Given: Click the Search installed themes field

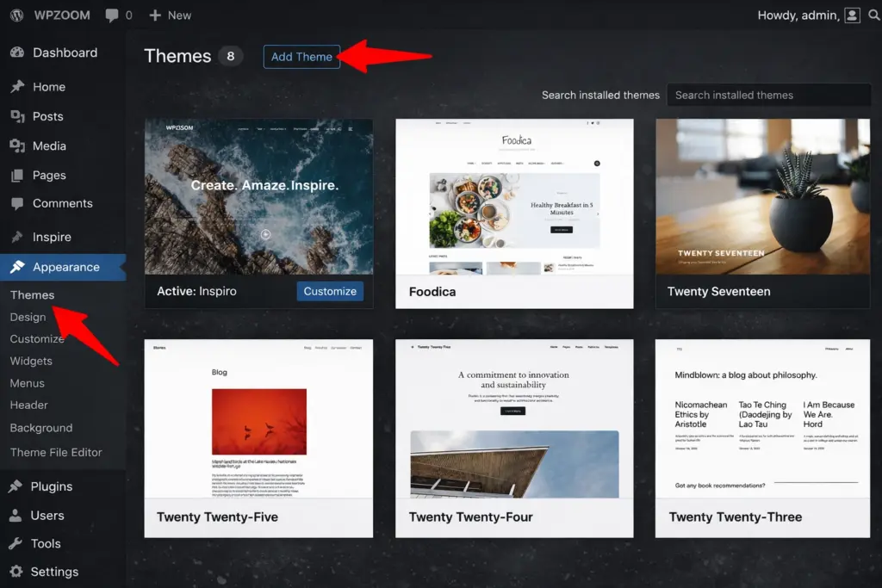Looking at the screenshot, I should point(768,95).
